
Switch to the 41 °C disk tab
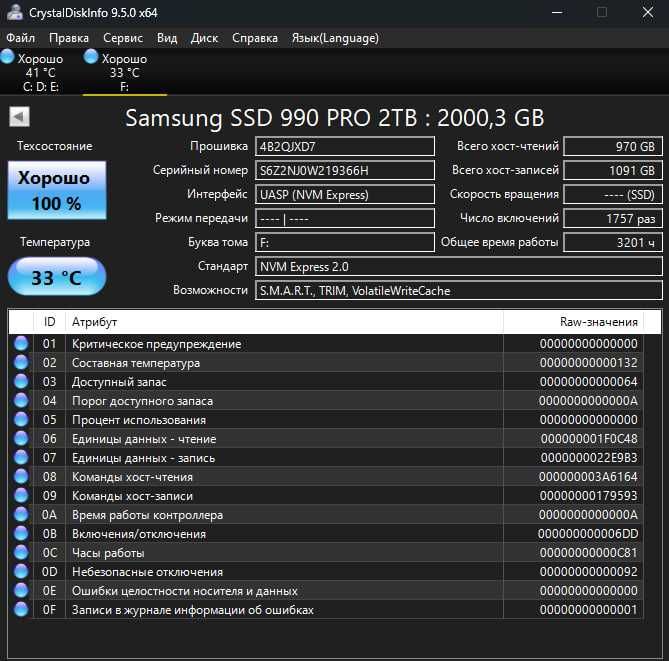(x=41, y=72)
